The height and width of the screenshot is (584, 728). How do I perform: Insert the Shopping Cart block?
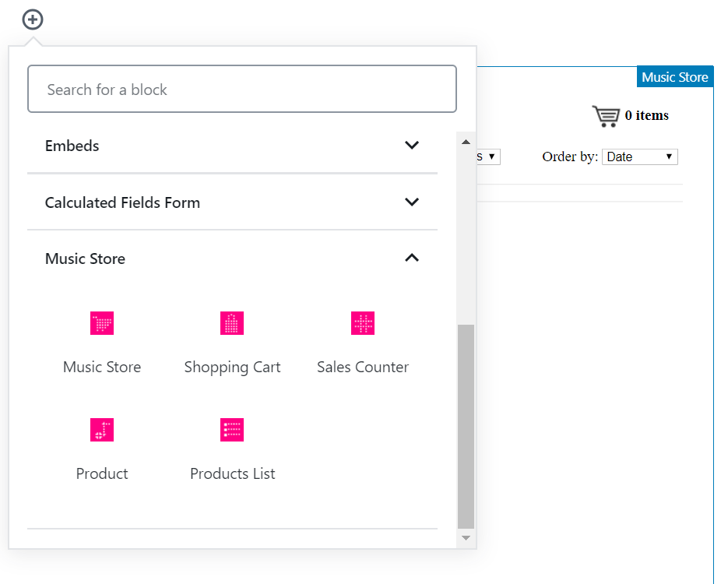point(232,323)
